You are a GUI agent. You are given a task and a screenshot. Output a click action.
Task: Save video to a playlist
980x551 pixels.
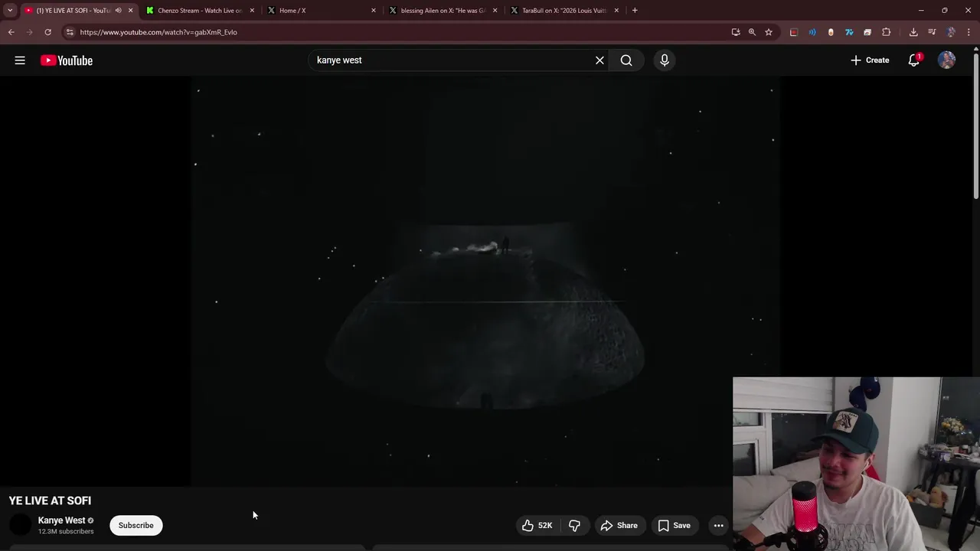[675, 526]
